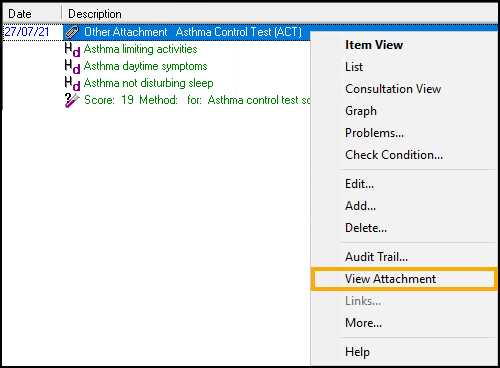Click the Description column header
The height and width of the screenshot is (368, 500).
pos(280,14)
